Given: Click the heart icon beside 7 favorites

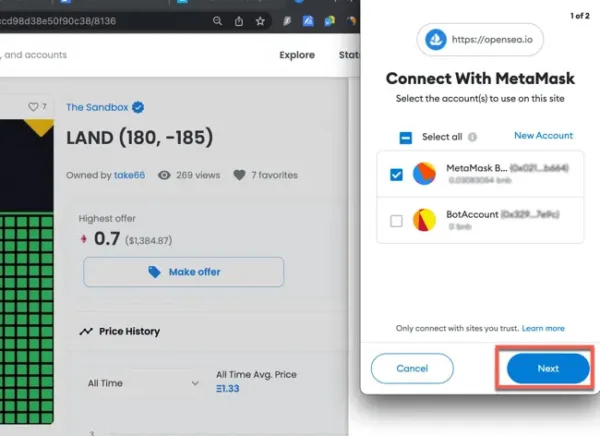Looking at the screenshot, I should pos(240,175).
